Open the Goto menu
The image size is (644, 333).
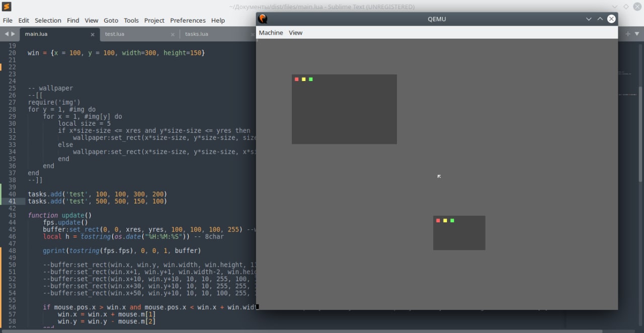click(x=111, y=21)
